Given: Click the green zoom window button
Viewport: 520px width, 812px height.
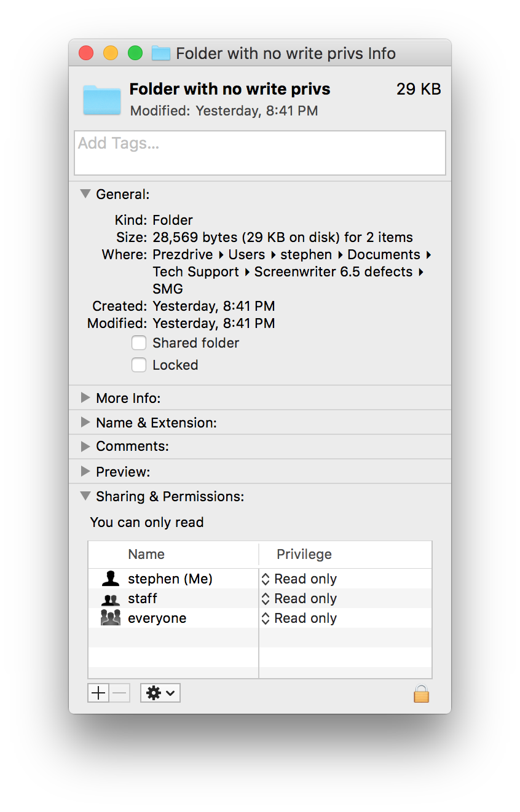Looking at the screenshot, I should (135, 53).
